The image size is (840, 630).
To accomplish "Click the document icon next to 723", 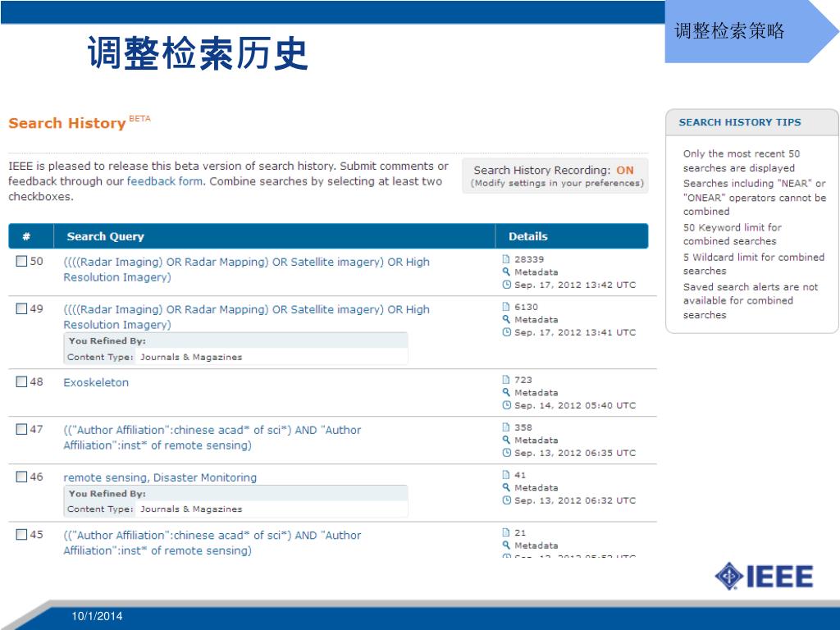I will pyautogui.click(x=505, y=380).
